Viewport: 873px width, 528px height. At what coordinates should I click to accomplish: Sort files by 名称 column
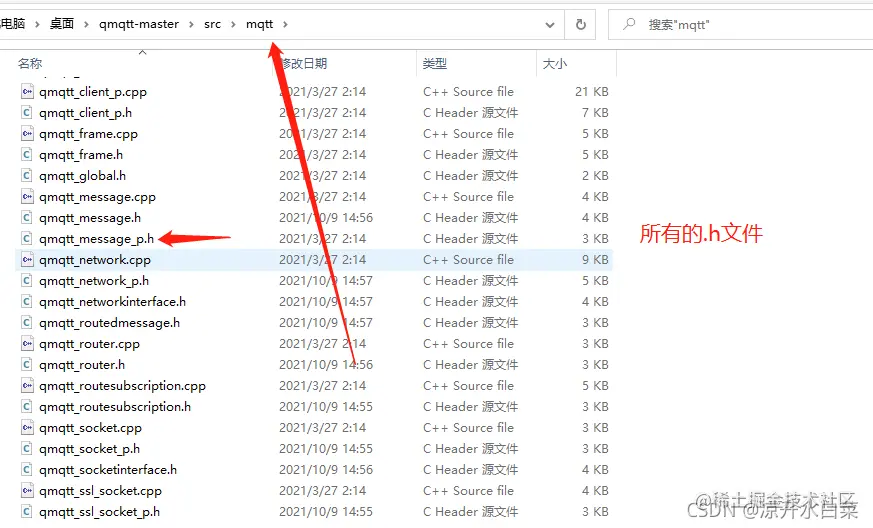coord(30,63)
